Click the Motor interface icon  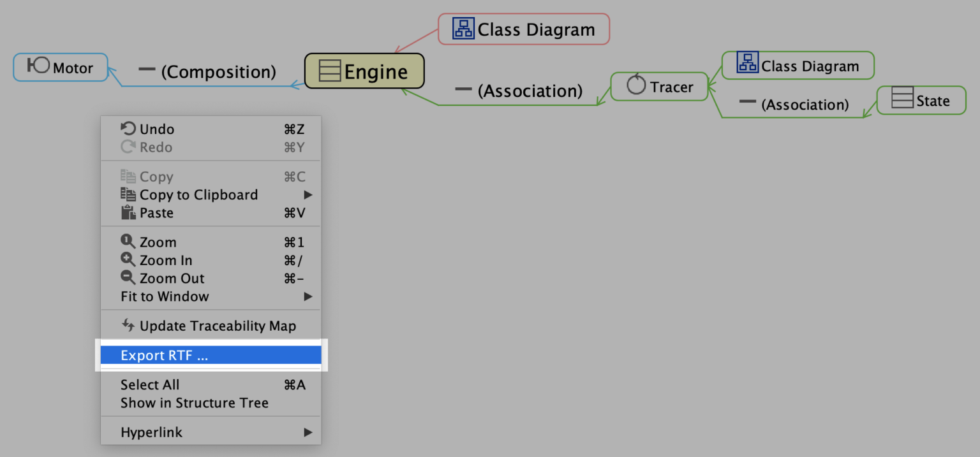(x=39, y=66)
